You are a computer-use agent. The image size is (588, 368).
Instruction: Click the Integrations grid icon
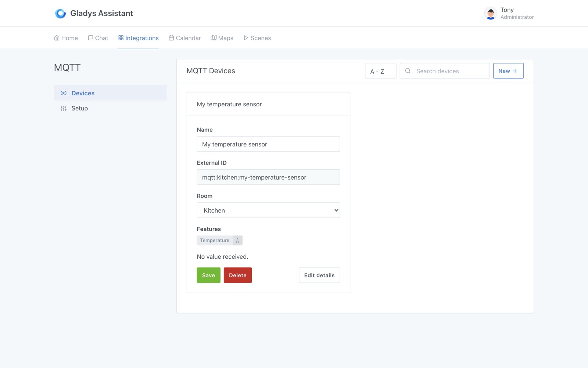121,37
